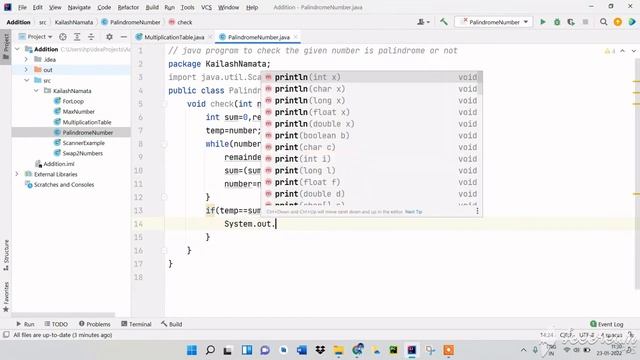Open the IDE updates icon in toolbar
The height and width of the screenshot is (360, 640).
618,22
